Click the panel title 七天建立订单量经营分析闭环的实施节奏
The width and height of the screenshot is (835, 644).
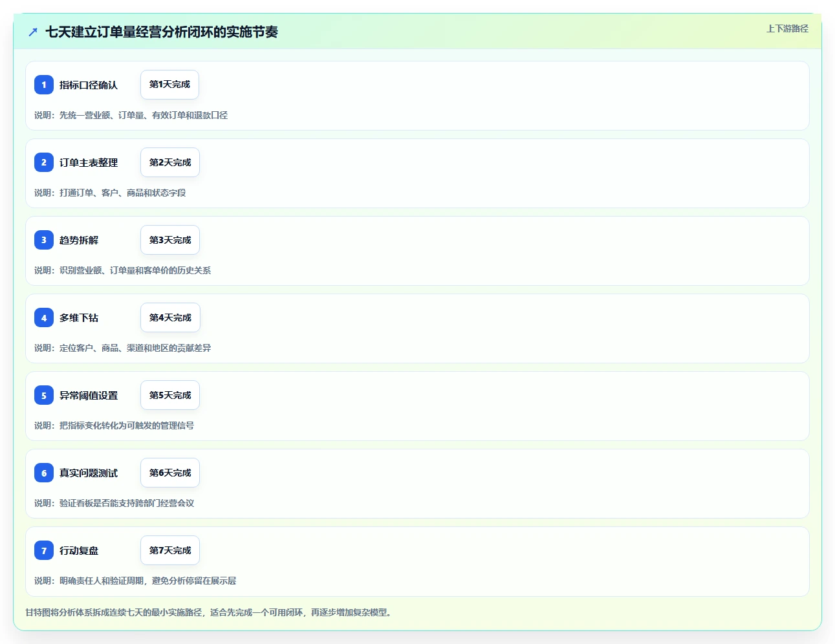click(x=162, y=32)
